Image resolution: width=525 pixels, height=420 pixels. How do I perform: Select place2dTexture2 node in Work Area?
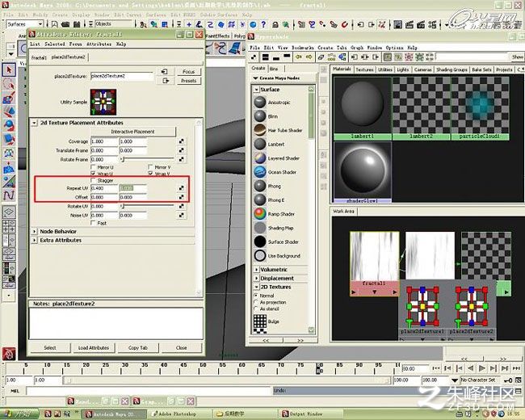point(472,309)
